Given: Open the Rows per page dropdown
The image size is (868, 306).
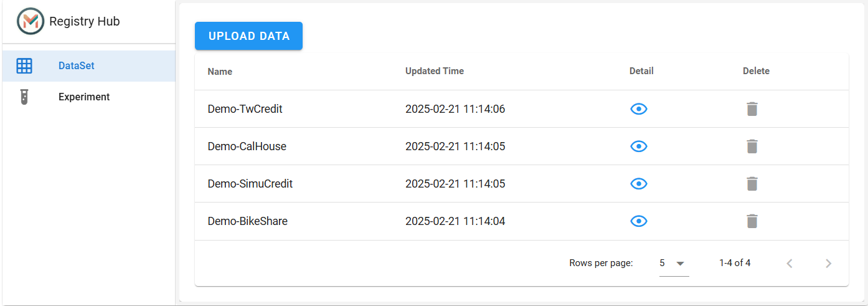Looking at the screenshot, I should click(x=674, y=263).
